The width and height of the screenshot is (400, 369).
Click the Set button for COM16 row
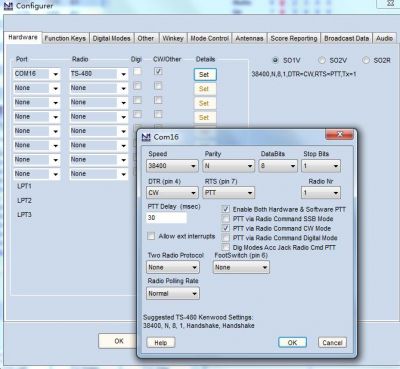205,75
